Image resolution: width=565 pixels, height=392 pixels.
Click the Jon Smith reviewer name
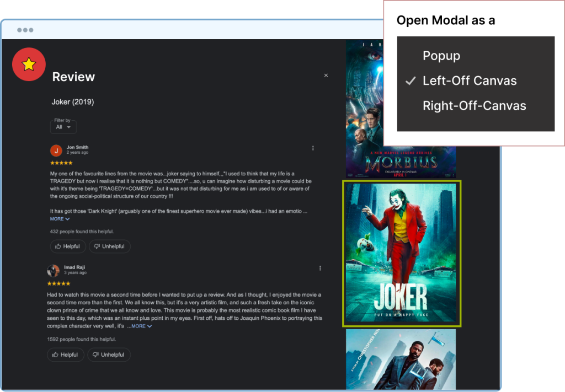pyautogui.click(x=77, y=147)
